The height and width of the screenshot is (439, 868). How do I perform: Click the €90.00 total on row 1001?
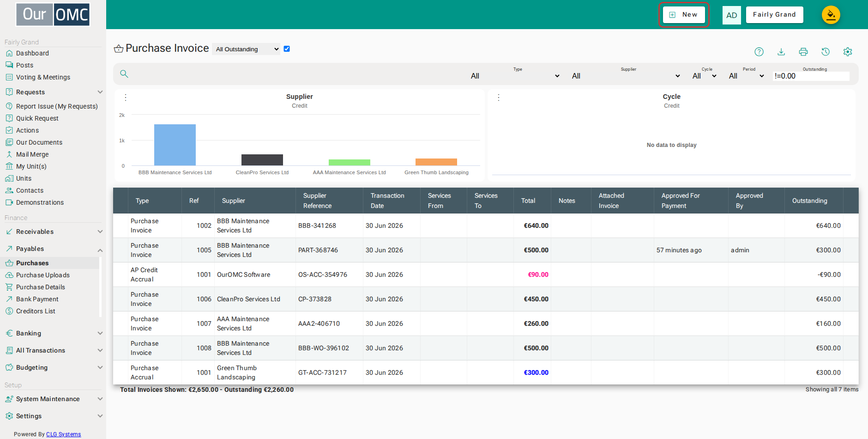538,274
